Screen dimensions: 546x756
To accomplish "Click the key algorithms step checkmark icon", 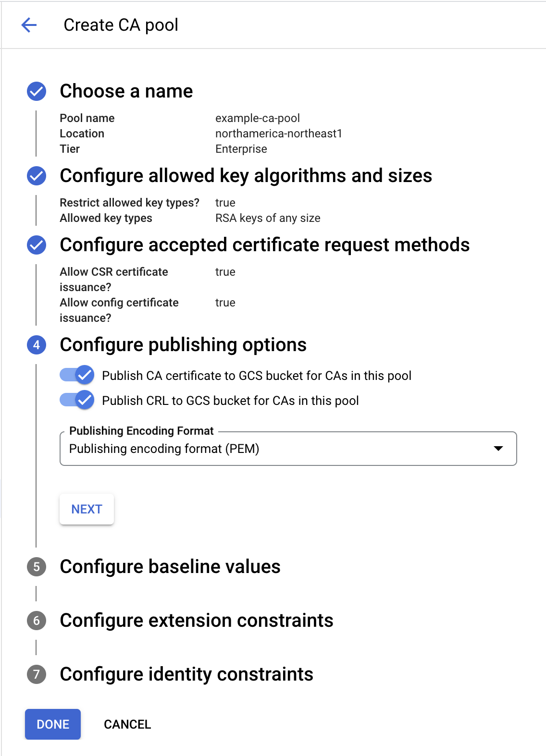I will coord(37,176).
